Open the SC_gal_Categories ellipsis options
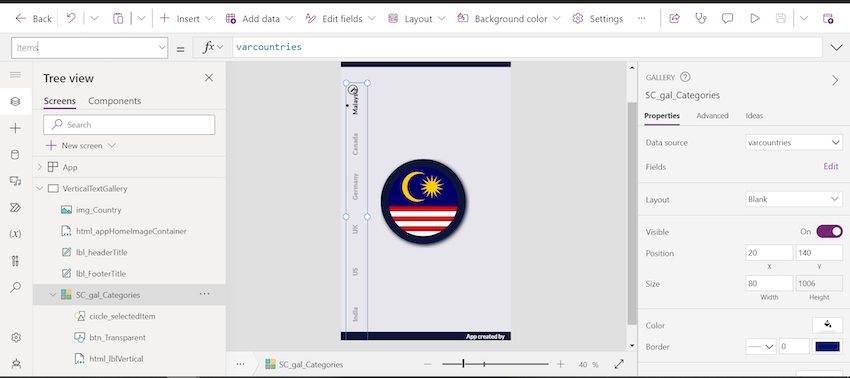This screenshot has height=378, width=850. (204, 294)
